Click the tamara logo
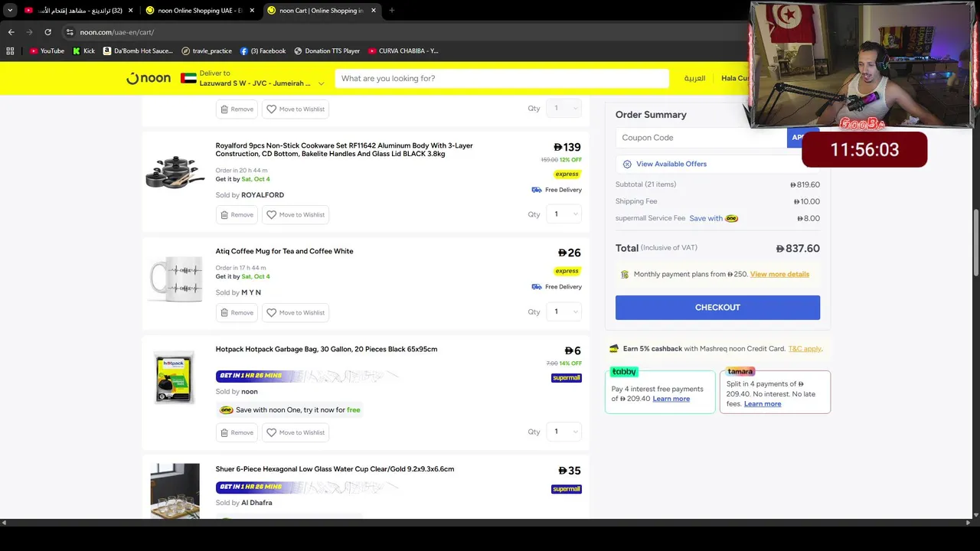The image size is (980, 551). [x=740, y=371]
